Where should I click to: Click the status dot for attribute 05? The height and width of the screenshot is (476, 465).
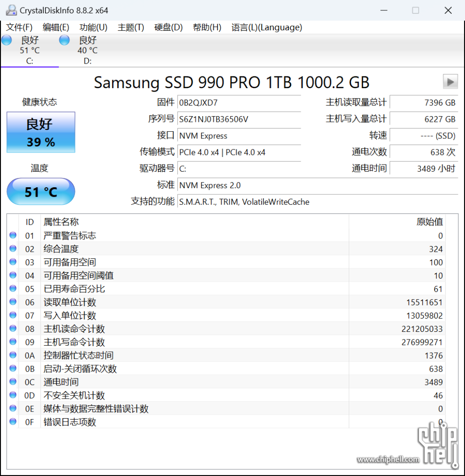[13, 288]
